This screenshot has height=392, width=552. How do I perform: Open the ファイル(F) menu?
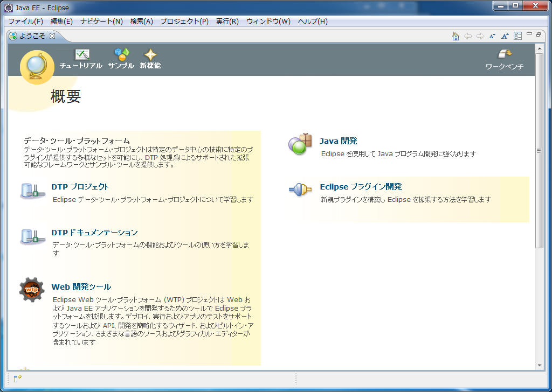tap(25, 22)
